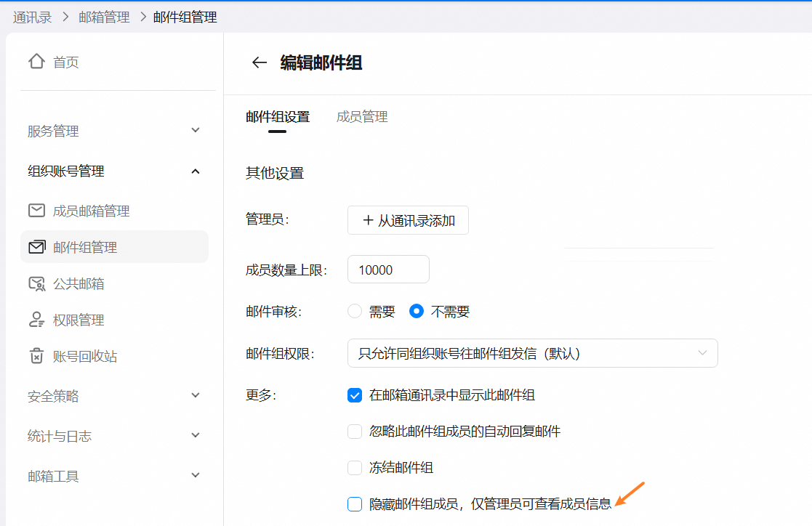Select the 需要 radio for mail review
This screenshot has height=526, width=812.
coord(355,311)
